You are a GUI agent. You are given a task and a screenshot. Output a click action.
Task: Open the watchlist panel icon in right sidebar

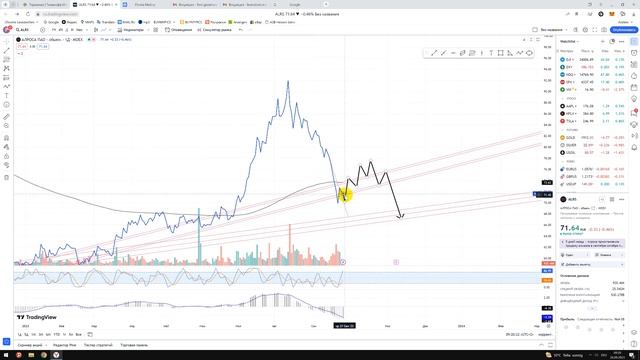pos(634,42)
